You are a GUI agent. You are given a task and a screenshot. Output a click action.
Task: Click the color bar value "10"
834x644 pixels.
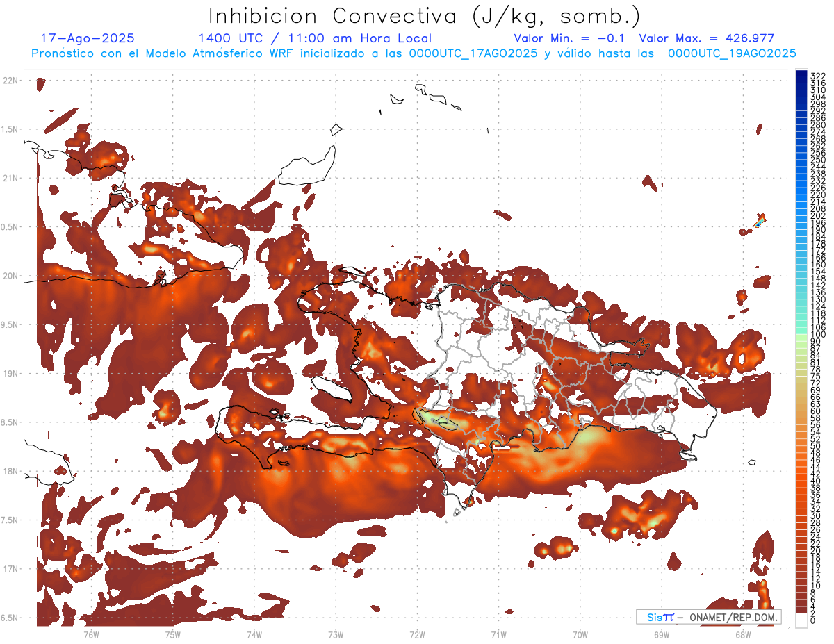[816, 586]
